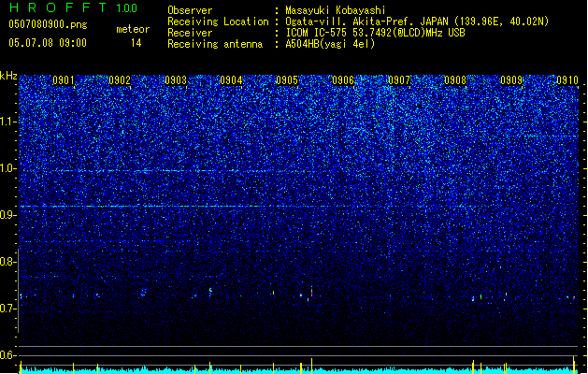
Task: Select the filename 0507080900.png
Action: (48, 24)
